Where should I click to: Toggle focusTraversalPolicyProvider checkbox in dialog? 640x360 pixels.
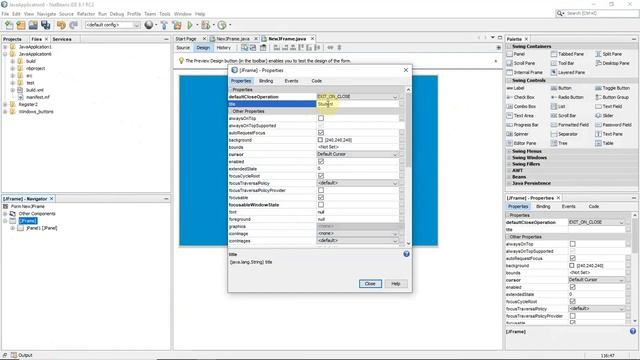pos(321,190)
